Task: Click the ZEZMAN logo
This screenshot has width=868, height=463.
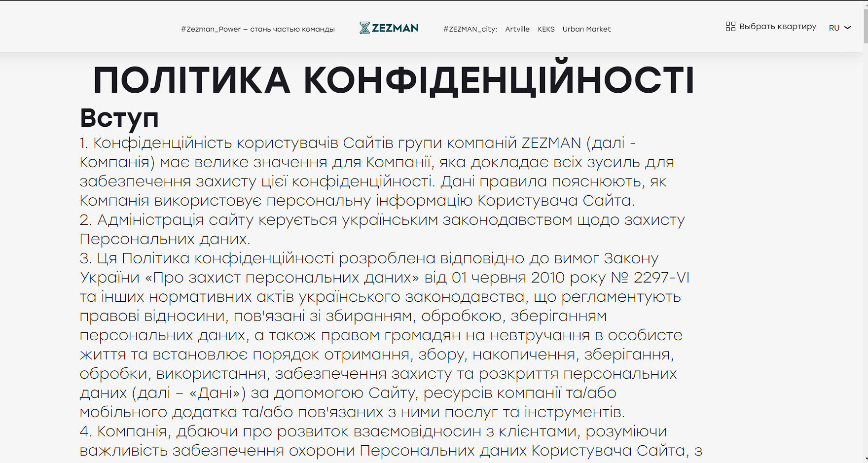Action: pos(389,28)
